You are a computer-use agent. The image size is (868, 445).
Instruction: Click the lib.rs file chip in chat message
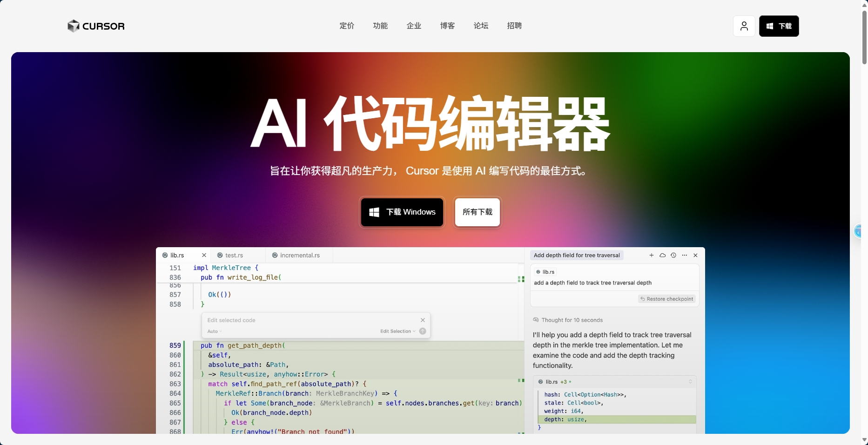click(x=545, y=272)
